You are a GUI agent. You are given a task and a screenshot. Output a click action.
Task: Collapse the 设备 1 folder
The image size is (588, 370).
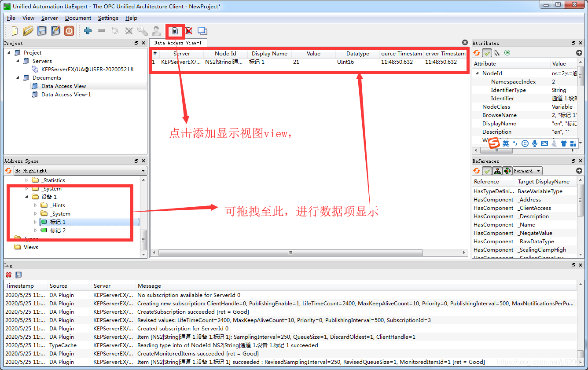pos(27,197)
